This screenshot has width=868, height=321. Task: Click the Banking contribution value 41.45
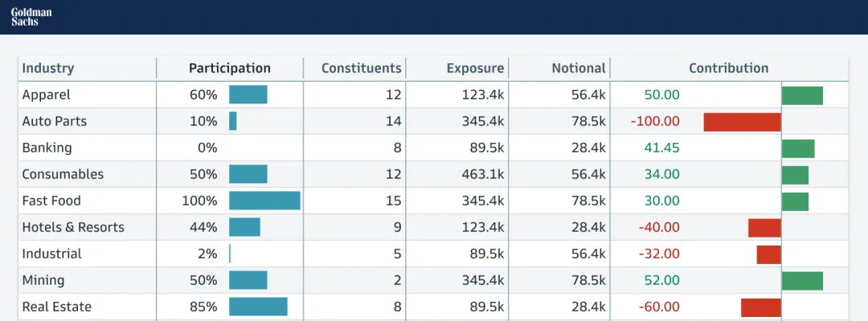tap(661, 148)
